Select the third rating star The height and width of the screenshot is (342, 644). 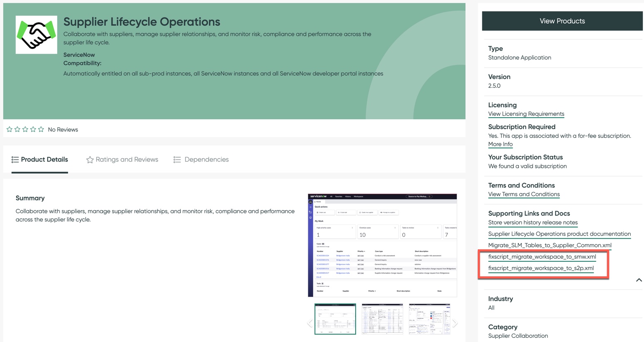[25, 130]
